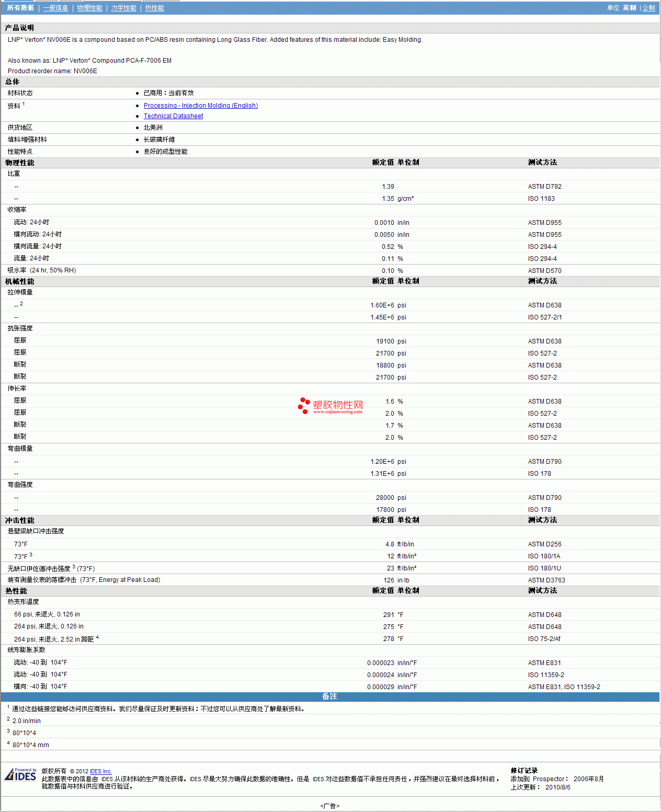The height and width of the screenshot is (812, 661).
Task: Select the yield strength value 19100
Action: (385, 341)
